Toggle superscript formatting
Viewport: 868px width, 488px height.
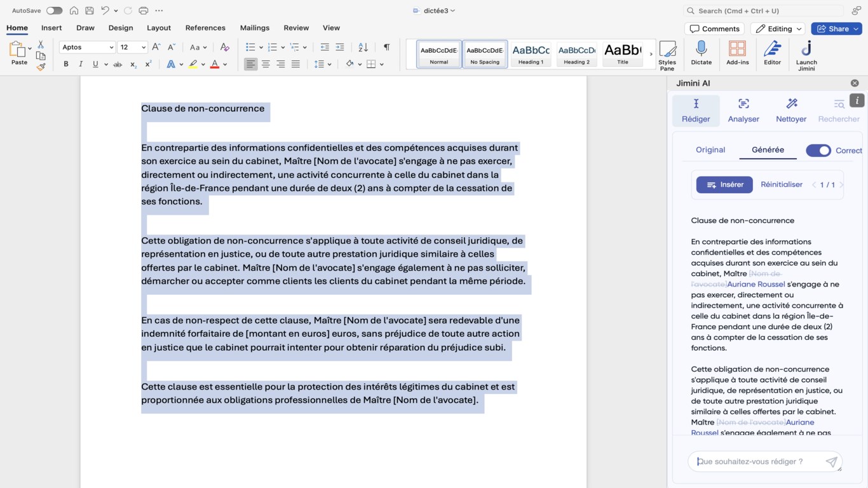click(148, 64)
